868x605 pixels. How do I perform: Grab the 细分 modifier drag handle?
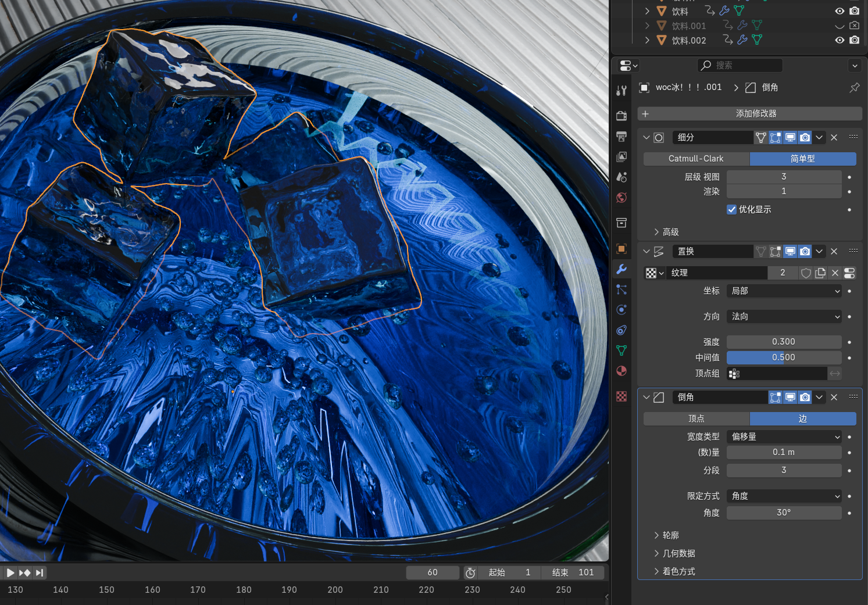(853, 138)
